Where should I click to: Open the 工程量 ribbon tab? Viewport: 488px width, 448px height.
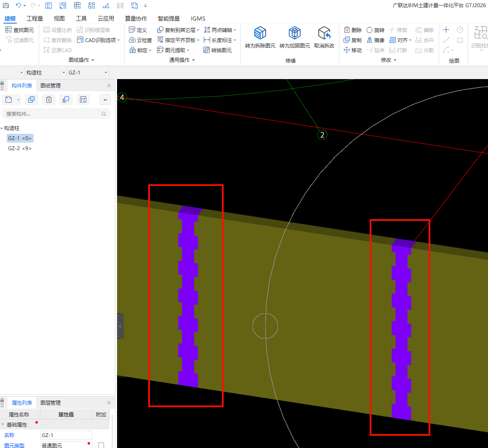click(35, 19)
